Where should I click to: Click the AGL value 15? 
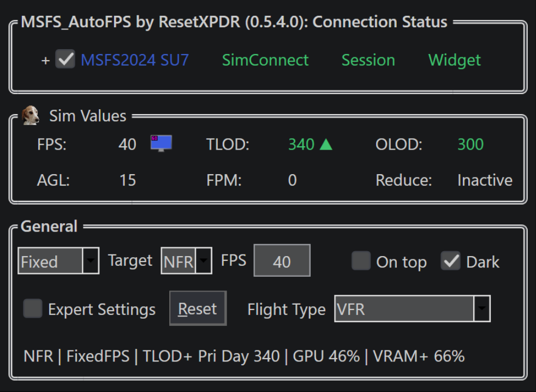click(x=128, y=180)
